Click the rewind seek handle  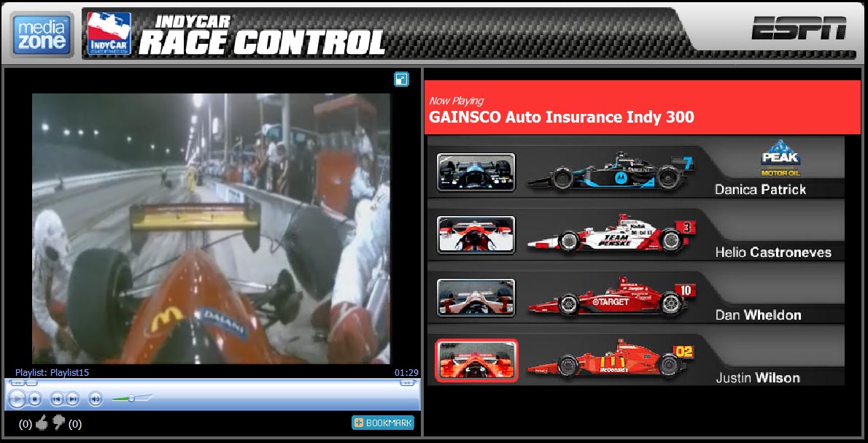tap(17, 382)
